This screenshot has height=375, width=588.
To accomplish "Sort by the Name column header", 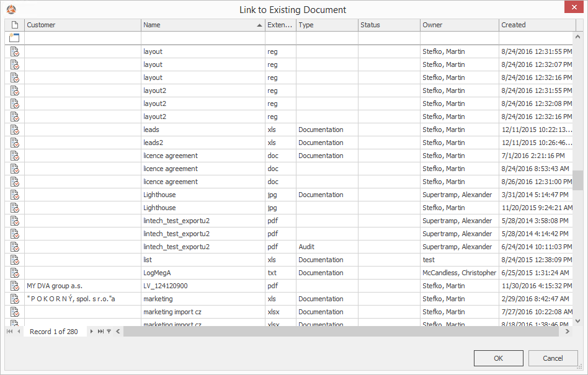I will pos(203,25).
